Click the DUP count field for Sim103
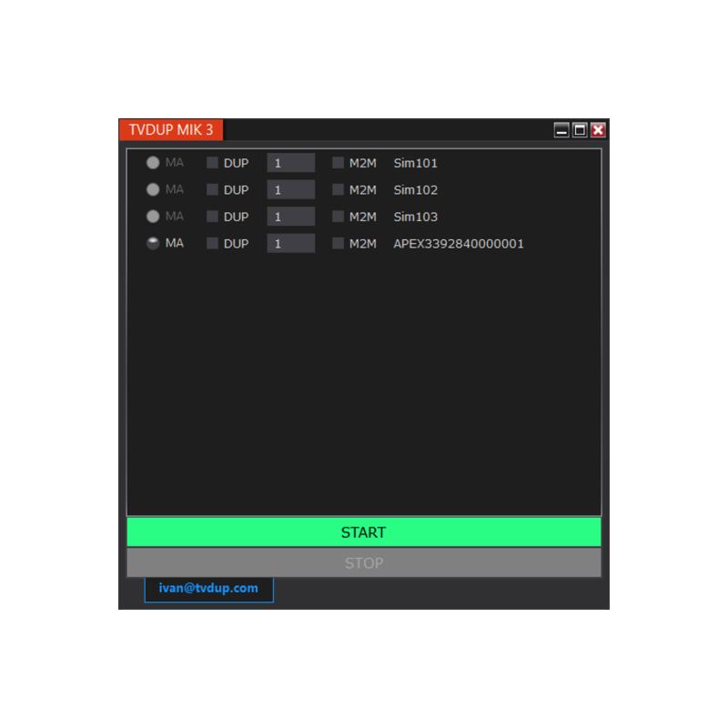Viewport: 728px width, 728px height. click(x=289, y=217)
